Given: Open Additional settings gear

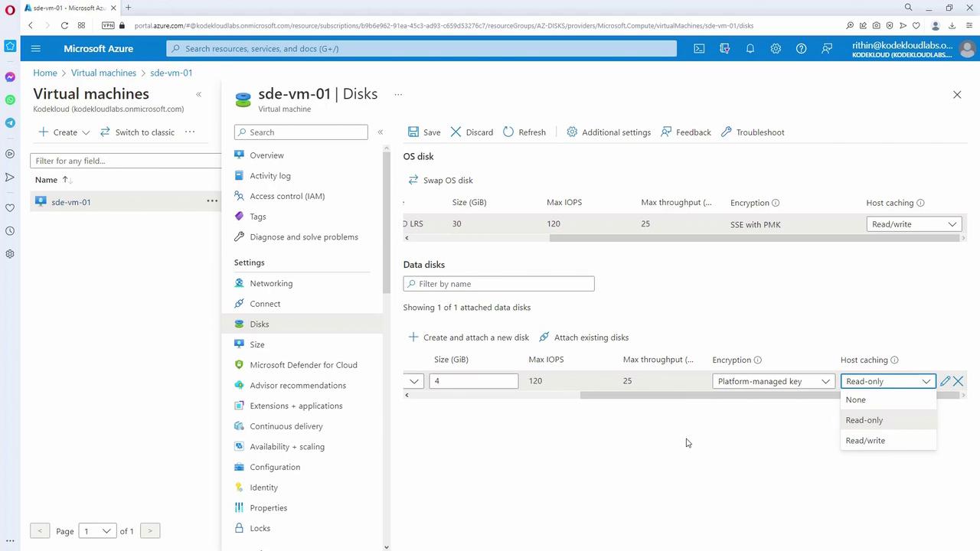Looking at the screenshot, I should (572, 132).
